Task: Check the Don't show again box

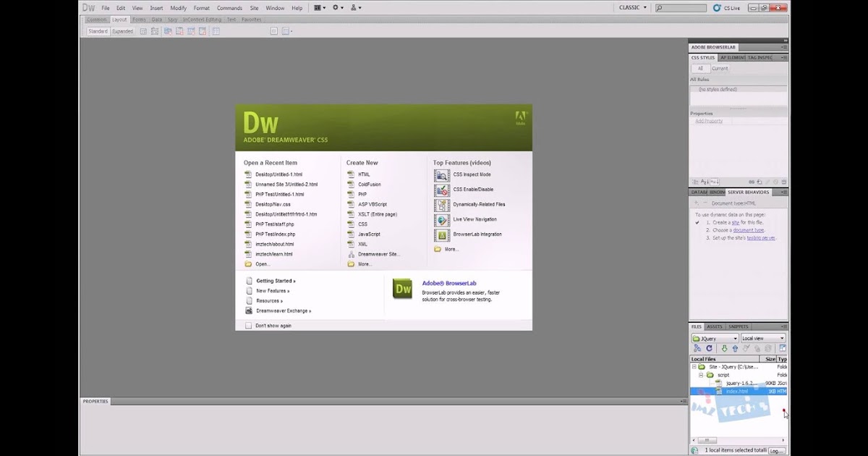Action: click(x=249, y=326)
